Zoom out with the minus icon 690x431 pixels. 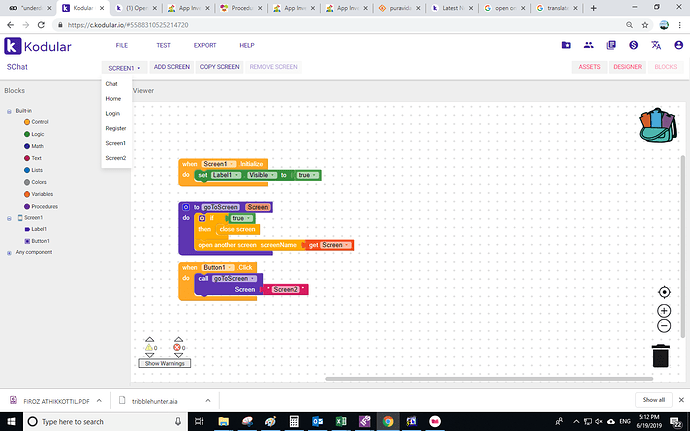click(664, 326)
